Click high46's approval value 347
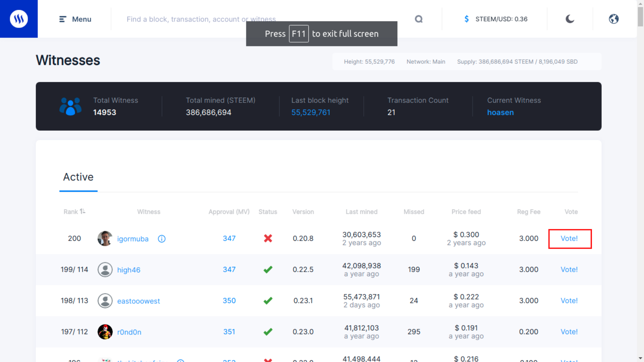 tap(229, 269)
